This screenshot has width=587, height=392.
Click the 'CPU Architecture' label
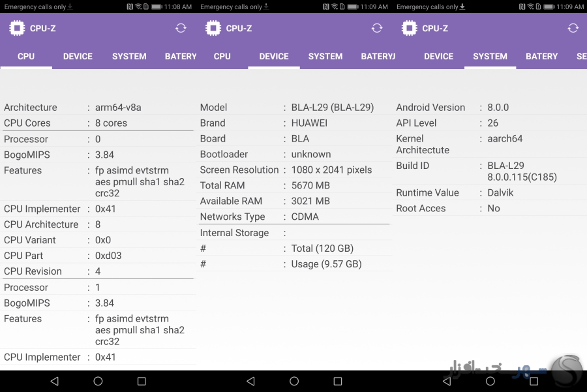click(41, 224)
